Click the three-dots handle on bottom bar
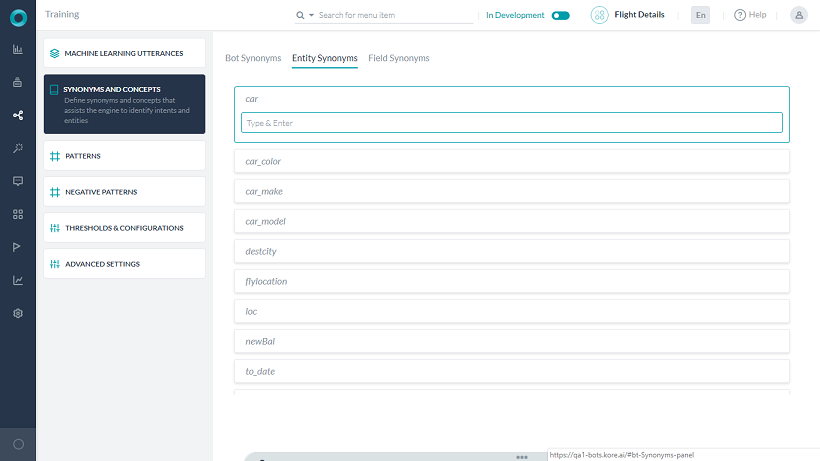The width and height of the screenshot is (820, 461). [x=521, y=457]
